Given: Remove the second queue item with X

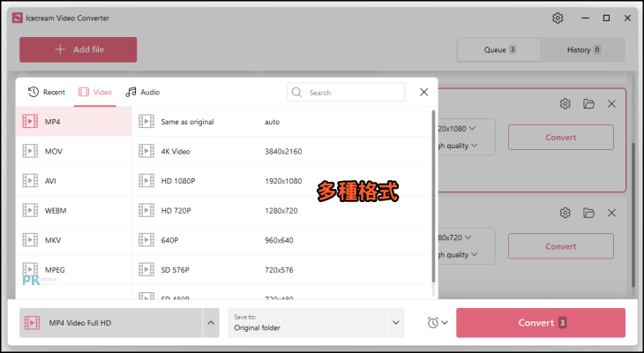Looking at the screenshot, I should (x=611, y=213).
